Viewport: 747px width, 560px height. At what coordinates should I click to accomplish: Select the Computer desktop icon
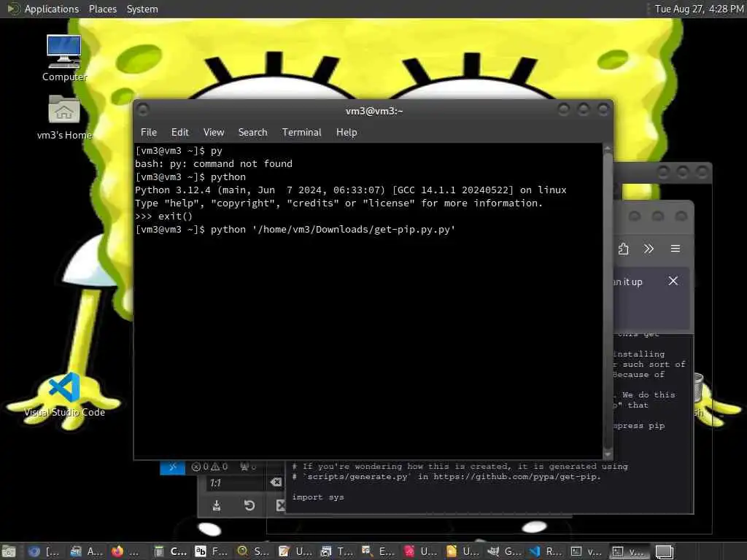point(64,58)
